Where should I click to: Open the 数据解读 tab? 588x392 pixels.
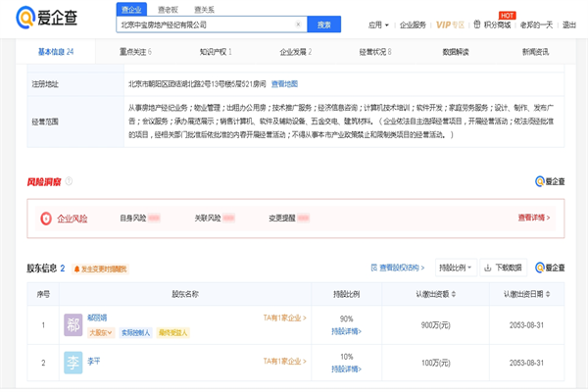pos(456,52)
